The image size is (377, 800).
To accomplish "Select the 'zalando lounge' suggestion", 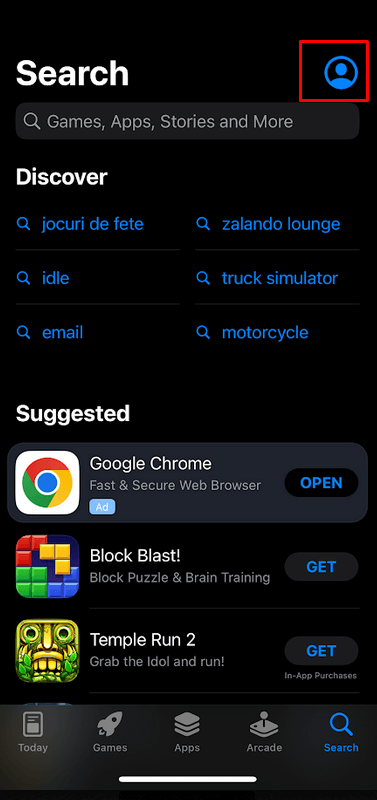I will point(281,224).
